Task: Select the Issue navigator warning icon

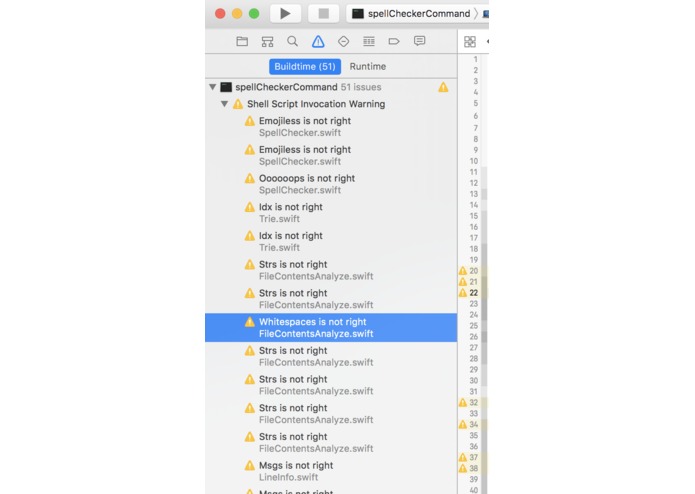Action: [318, 41]
